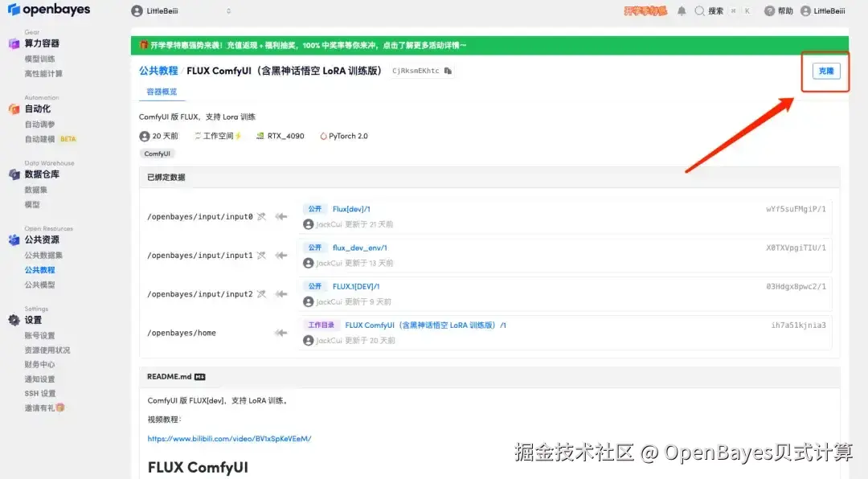Open 公共模型 in the sidebar

(x=39, y=285)
